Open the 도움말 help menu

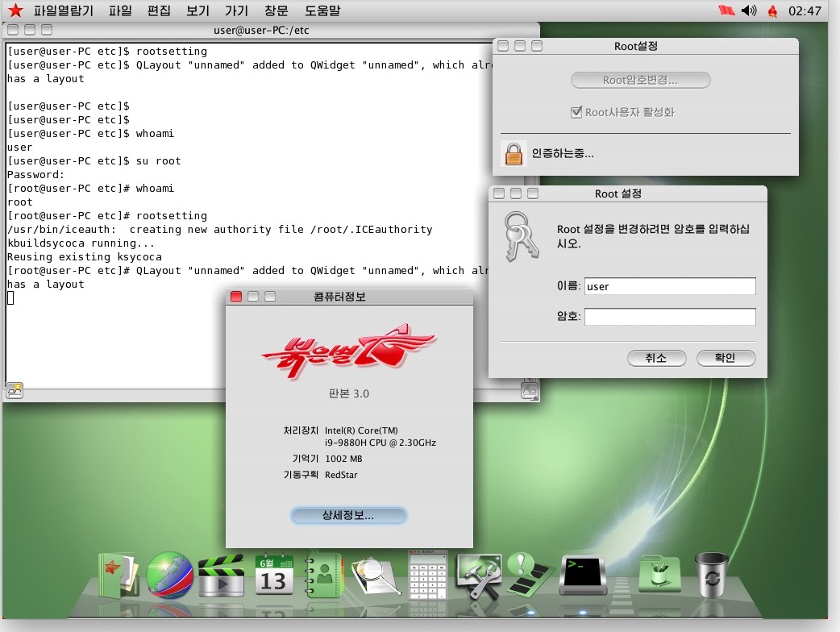point(322,10)
